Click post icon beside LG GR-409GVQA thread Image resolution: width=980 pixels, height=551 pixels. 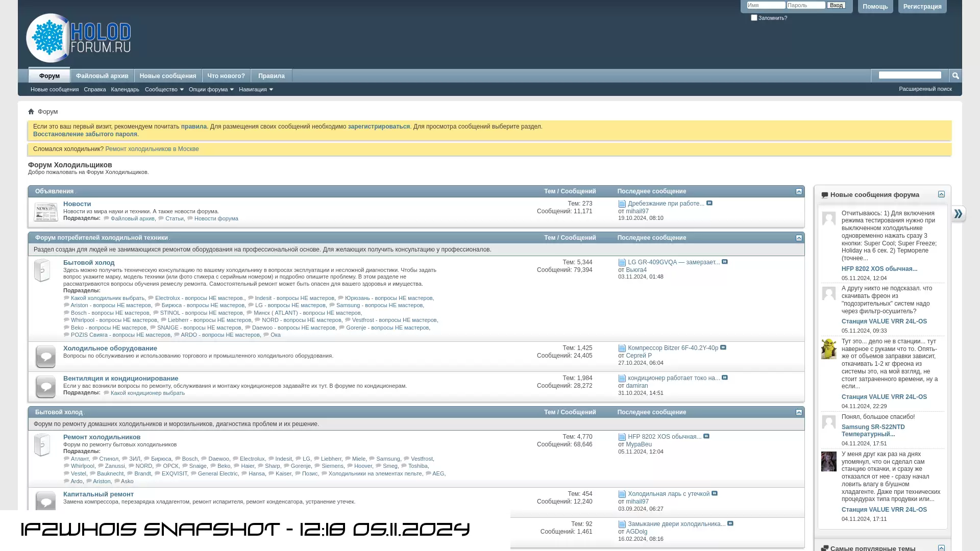tap(622, 262)
